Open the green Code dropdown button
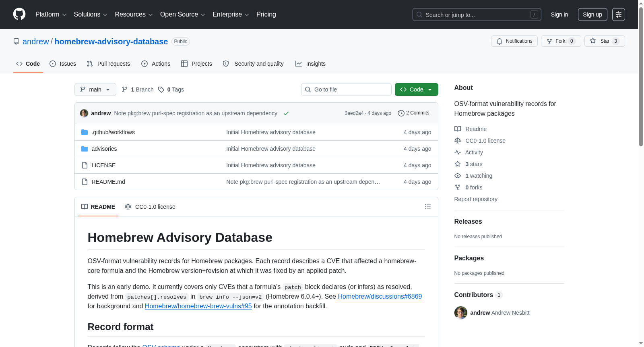644x347 pixels. click(417, 89)
